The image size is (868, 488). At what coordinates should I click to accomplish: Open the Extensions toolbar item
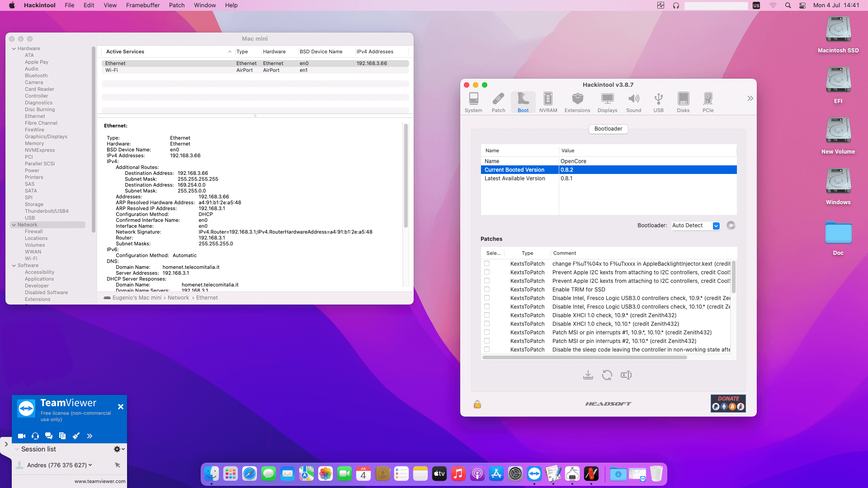click(577, 103)
